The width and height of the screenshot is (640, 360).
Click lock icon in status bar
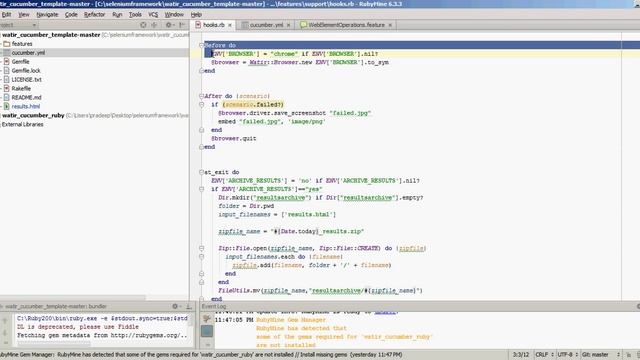pyautogui.click(x=629, y=355)
